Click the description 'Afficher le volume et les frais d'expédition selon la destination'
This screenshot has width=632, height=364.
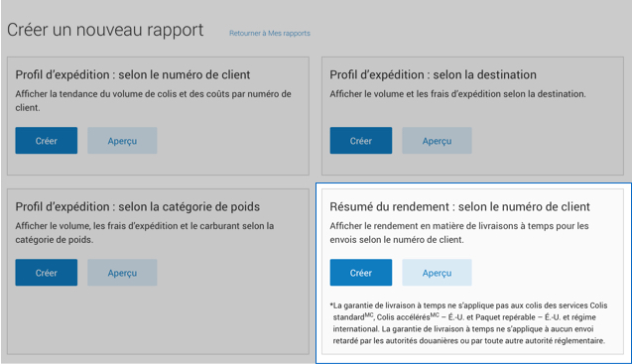tap(458, 94)
